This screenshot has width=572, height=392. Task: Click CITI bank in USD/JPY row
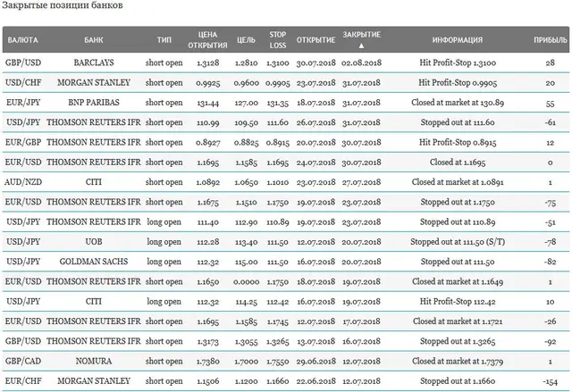tap(94, 301)
